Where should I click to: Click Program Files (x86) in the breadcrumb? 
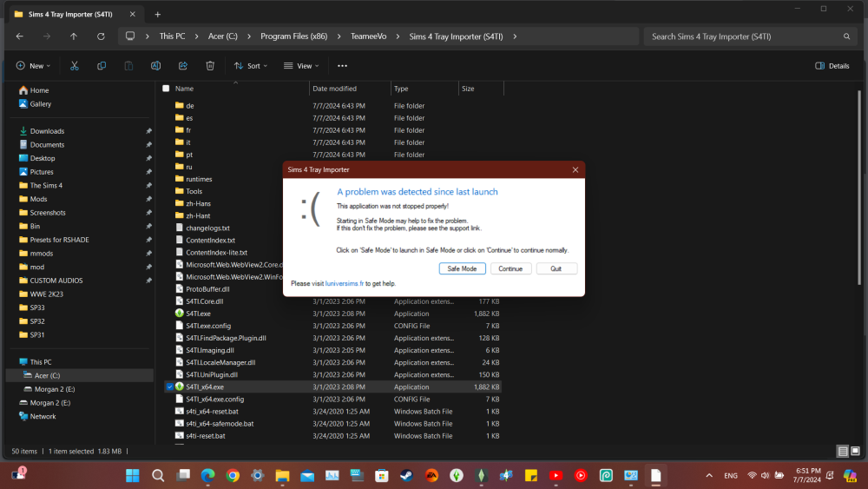[x=294, y=36]
